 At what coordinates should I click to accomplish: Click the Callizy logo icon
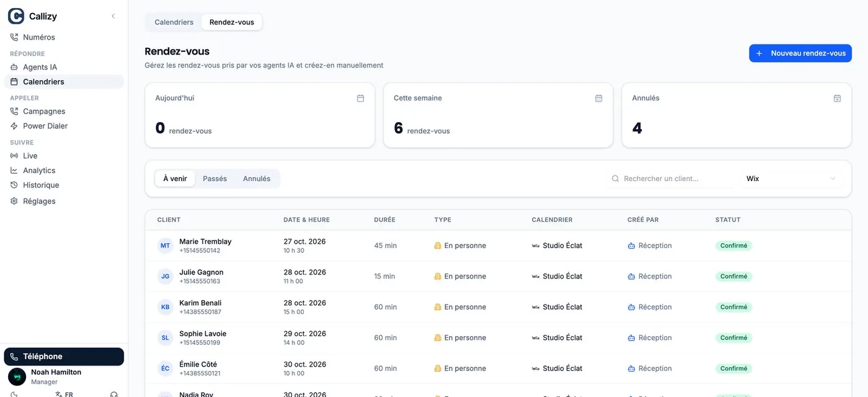coord(16,16)
